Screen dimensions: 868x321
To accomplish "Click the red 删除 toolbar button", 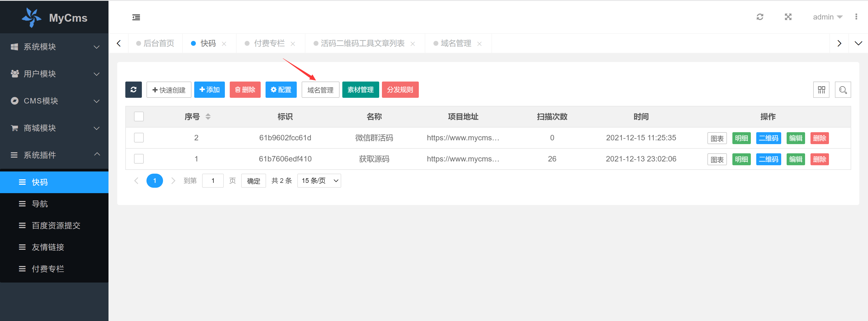I will [x=245, y=89].
